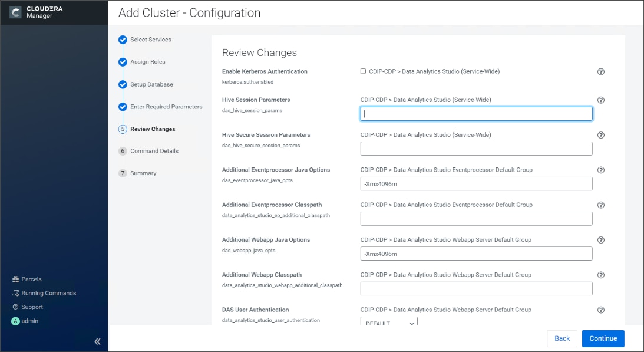Viewport: 644px width, 352px height.
Task: Go to Enter Required Parameters step
Action: (x=166, y=107)
